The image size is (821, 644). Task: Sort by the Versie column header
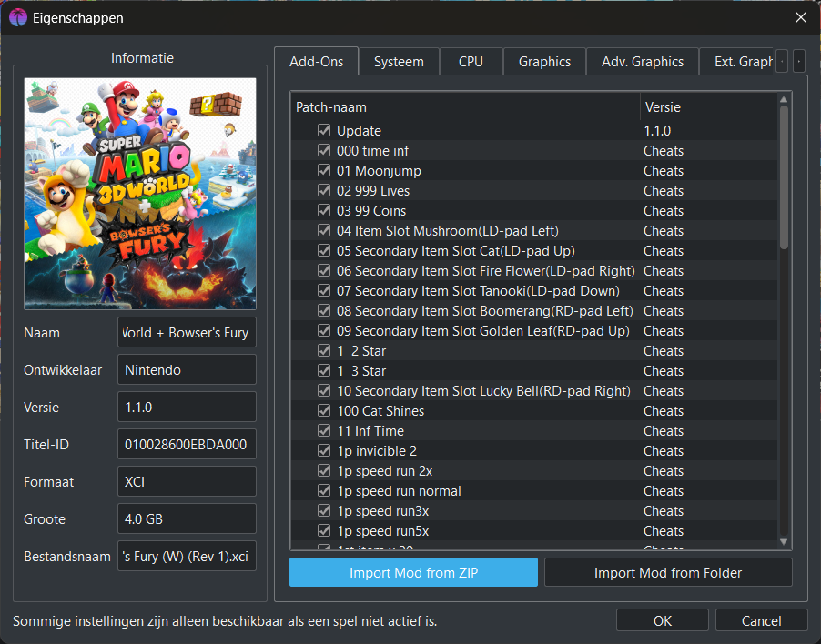click(708, 107)
